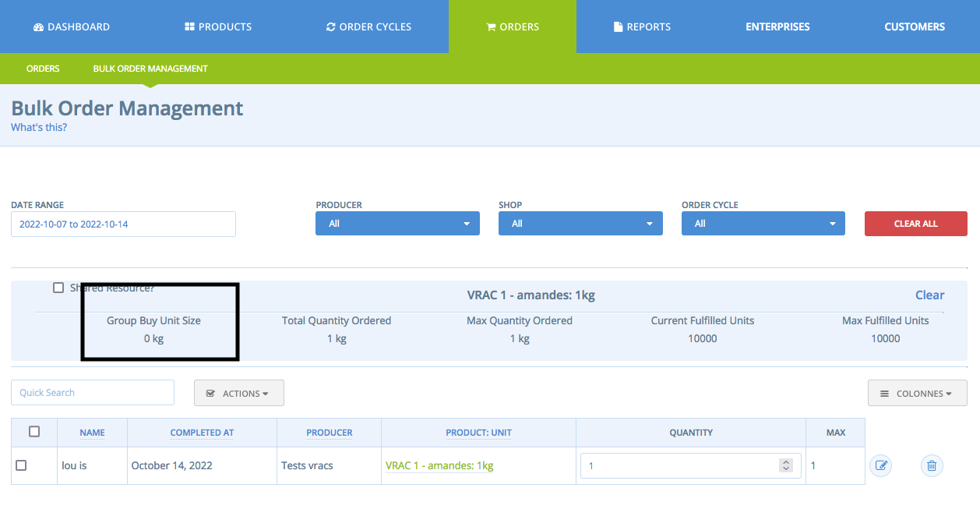The width and height of the screenshot is (980, 509).
Task: Go to the Customers menu item
Action: [x=914, y=26]
